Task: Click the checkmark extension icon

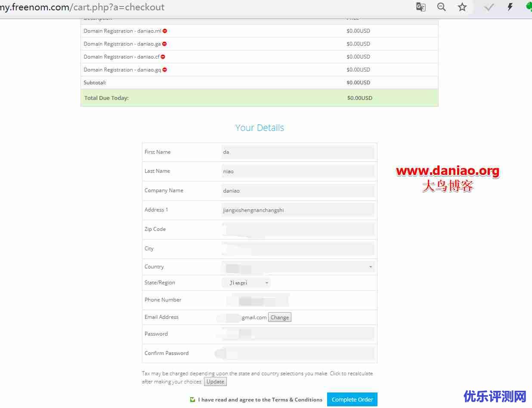Action: coord(489,7)
